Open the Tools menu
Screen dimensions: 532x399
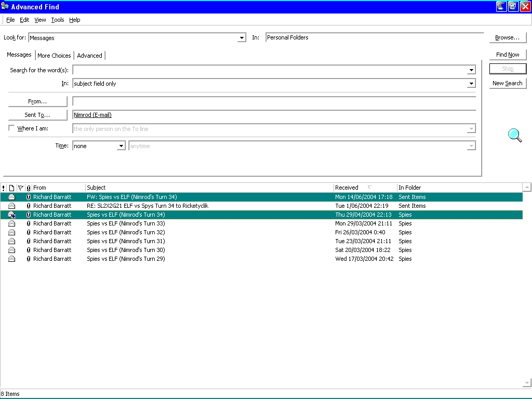click(57, 20)
